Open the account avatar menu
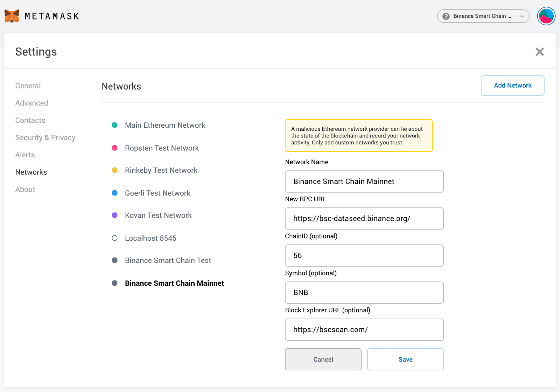 click(546, 16)
